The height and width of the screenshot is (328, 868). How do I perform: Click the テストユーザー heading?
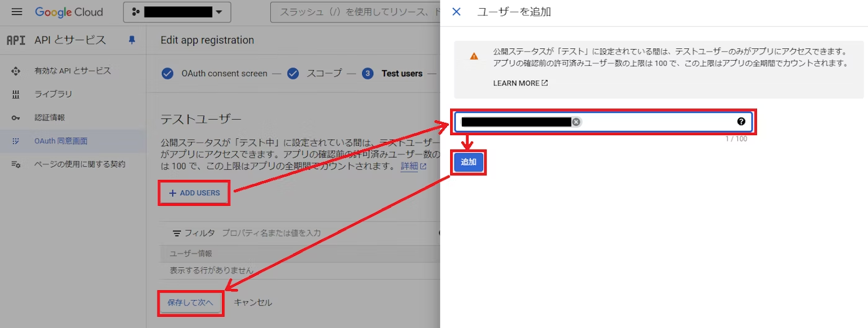pyautogui.click(x=201, y=119)
